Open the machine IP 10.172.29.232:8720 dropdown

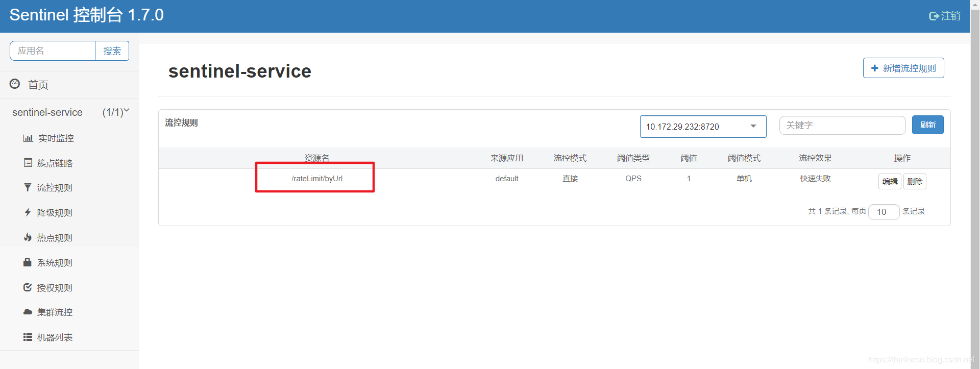pos(703,127)
